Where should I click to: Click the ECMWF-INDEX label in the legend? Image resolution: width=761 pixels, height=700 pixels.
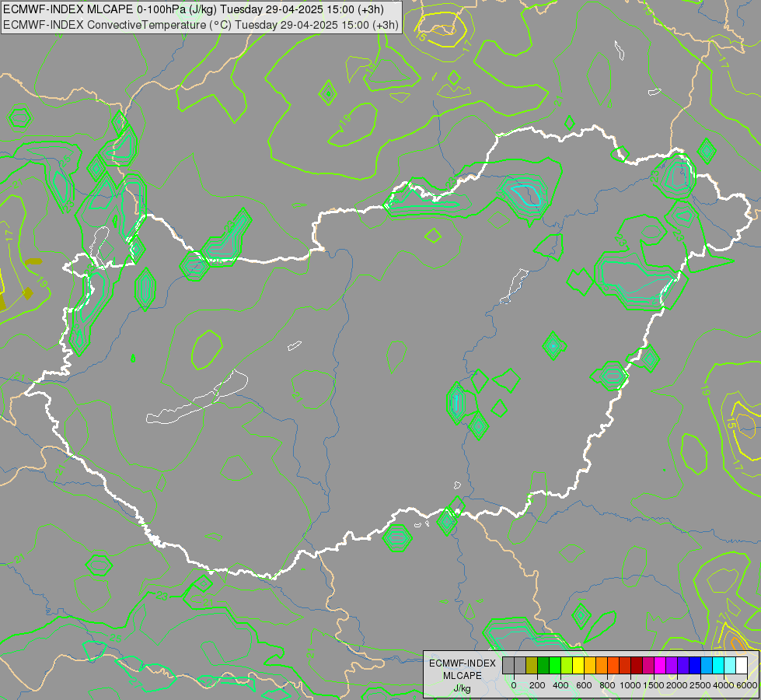pyautogui.click(x=463, y=663)
